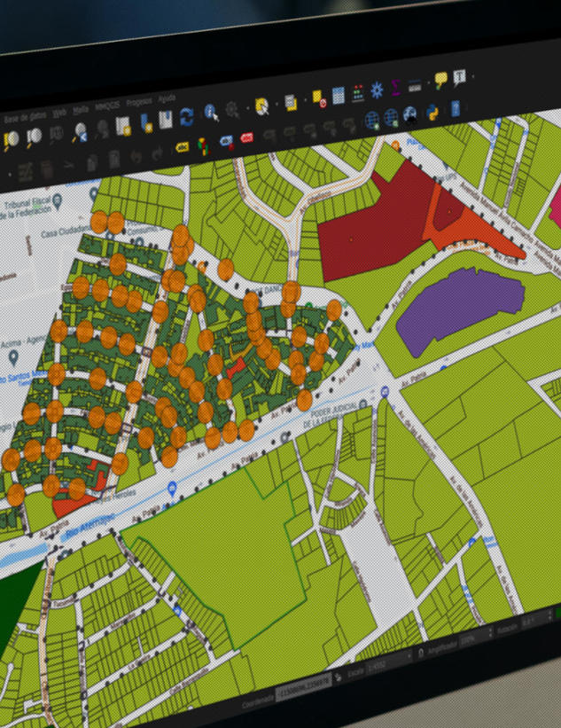Click the Layer Diagram Options icon
The image size is (561, 728).
tap(203, 145)
